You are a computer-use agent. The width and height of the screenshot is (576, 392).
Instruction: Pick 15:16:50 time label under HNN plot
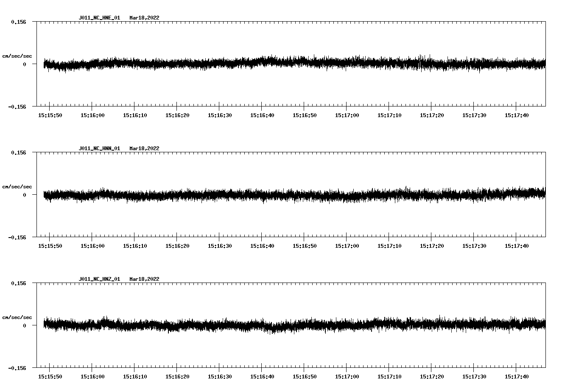click(305, 246)
